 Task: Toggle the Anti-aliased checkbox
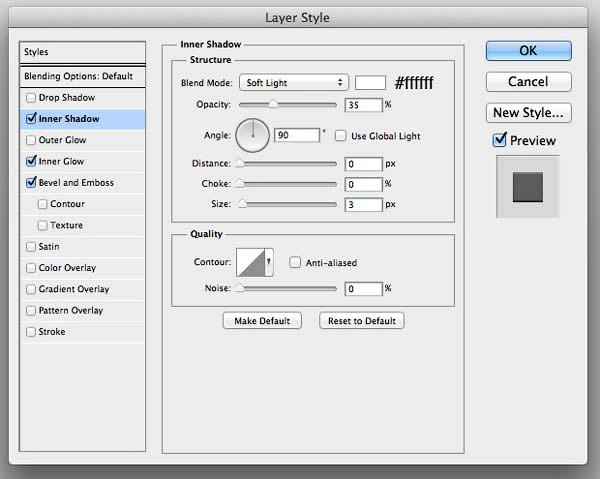tap(295, 262)
